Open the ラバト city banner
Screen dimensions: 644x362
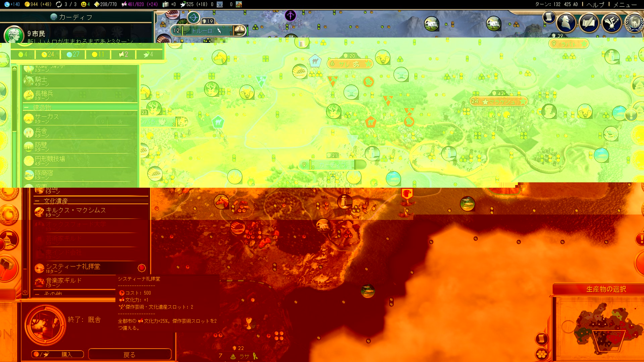click(569, 44)
